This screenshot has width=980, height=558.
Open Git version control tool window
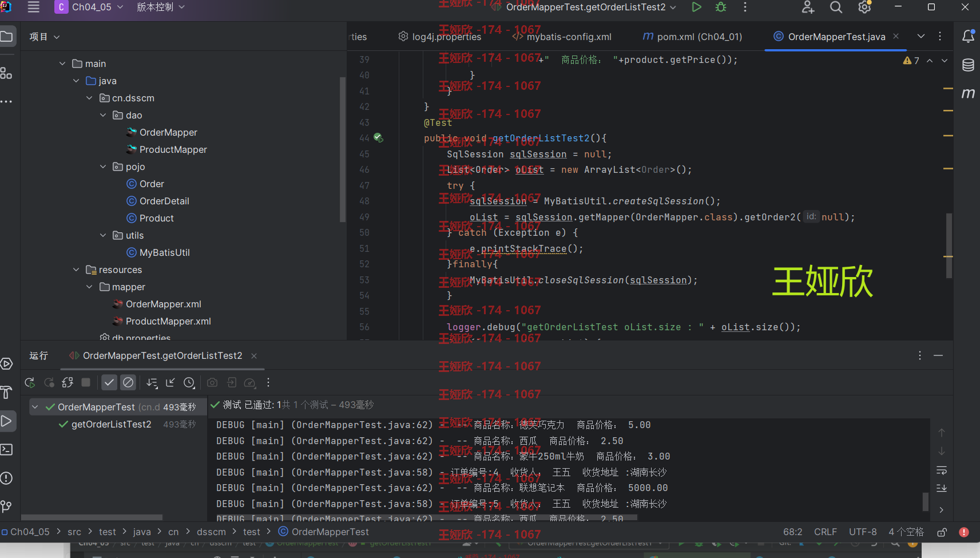pyautogui.click(x=6, y=506)
